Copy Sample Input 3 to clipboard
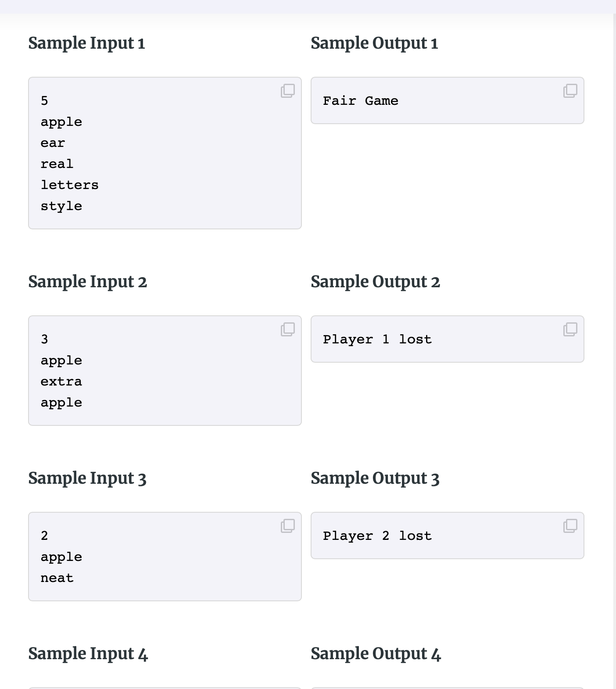This screenshot has height=689, width=616. (287, 526)
